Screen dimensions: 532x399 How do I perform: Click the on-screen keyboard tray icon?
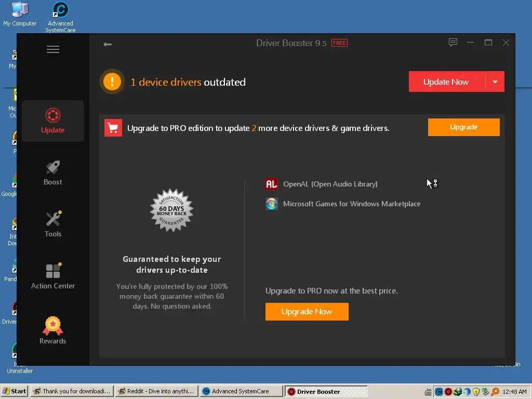coord(428,392)
